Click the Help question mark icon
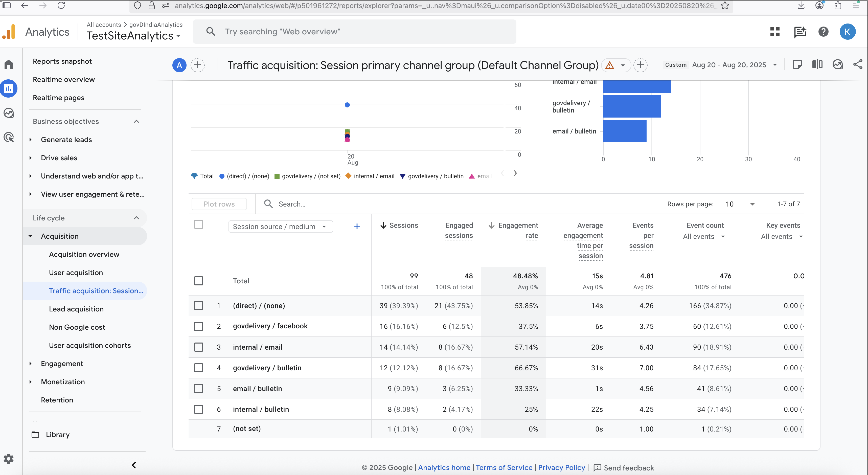The image size is (868, 475). (x=823, y=32)
